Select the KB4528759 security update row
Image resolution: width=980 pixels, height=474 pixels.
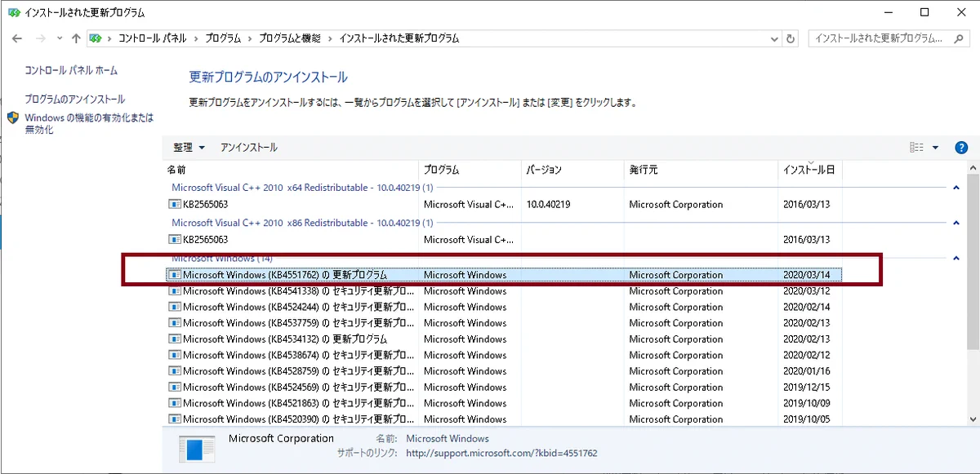pos(504,371)
